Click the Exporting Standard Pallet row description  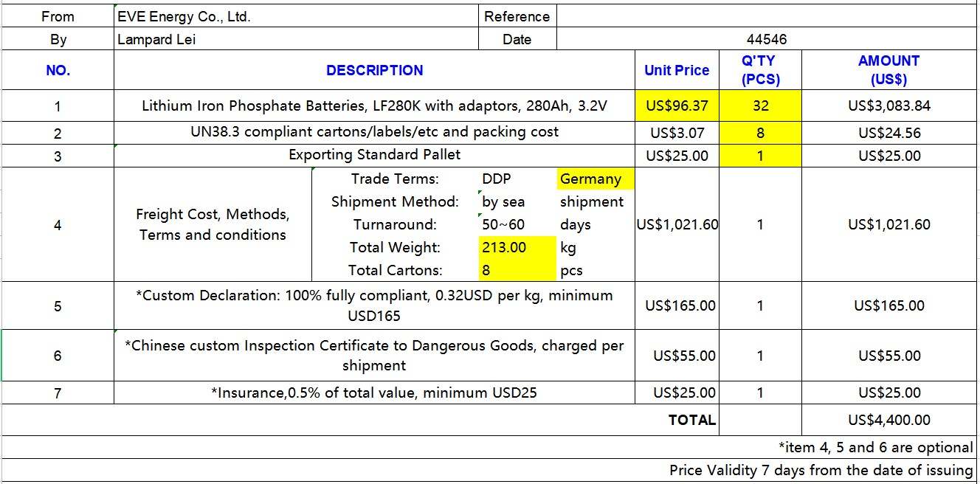375,155
